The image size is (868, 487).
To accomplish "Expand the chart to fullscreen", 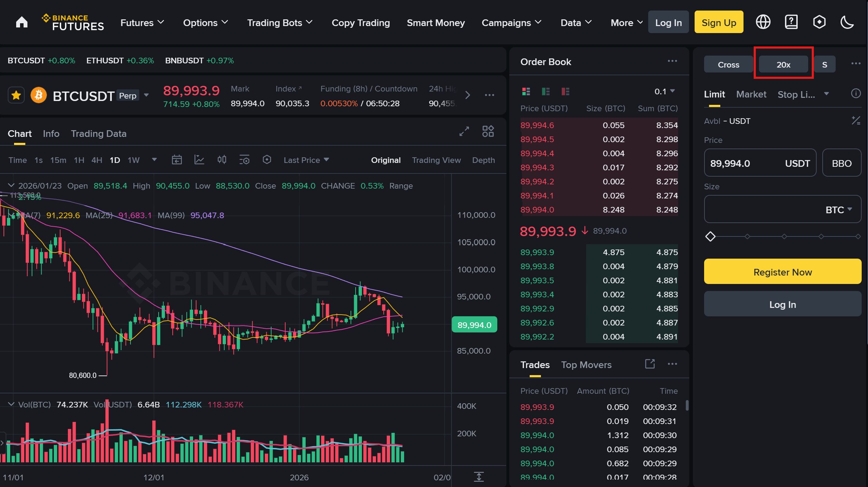I will pos(464,131).
